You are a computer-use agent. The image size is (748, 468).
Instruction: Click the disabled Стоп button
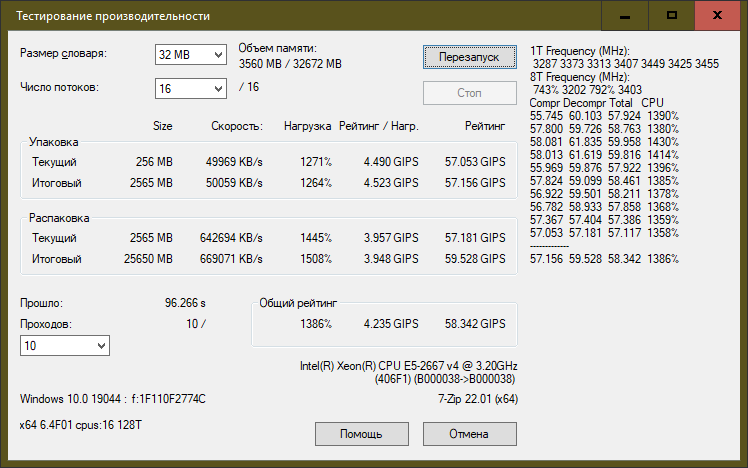[469, 93]
